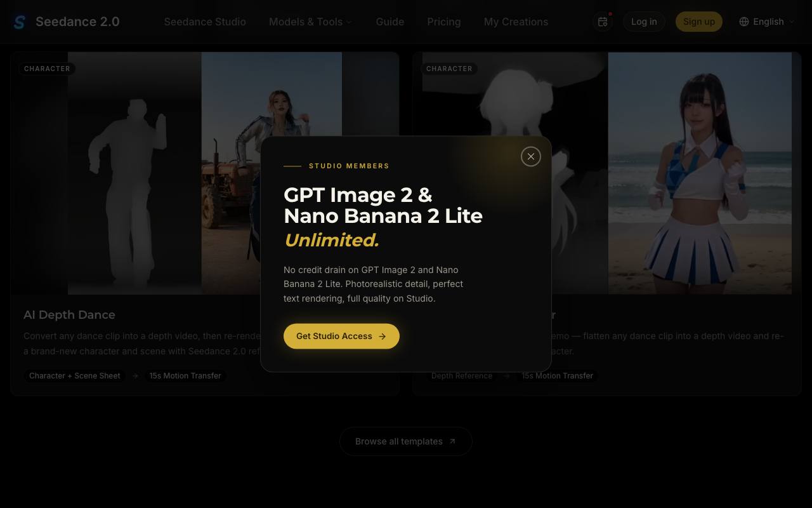Open the Pricing page
The width and height of the screenshot is (812, 508).
point(444,22)
